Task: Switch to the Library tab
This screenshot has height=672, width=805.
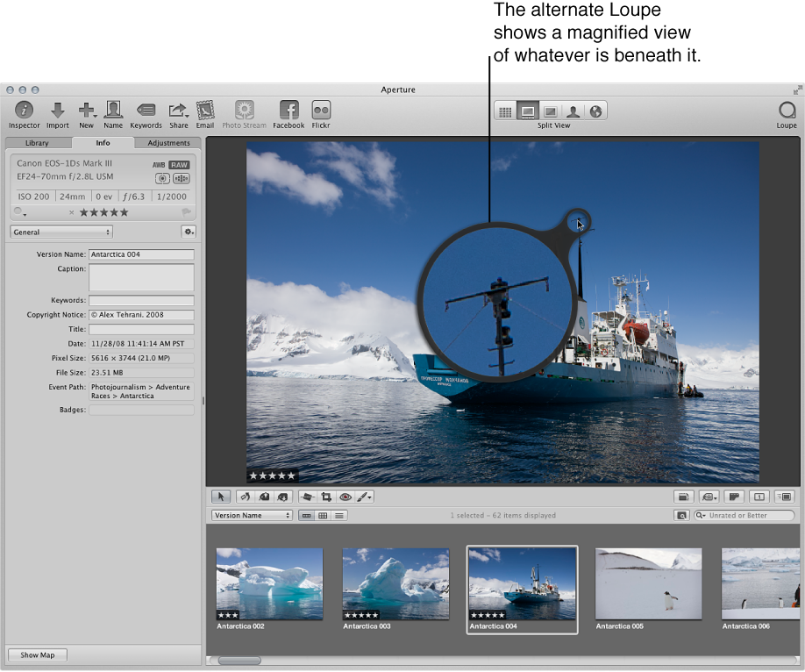Action: click(37, 143)
